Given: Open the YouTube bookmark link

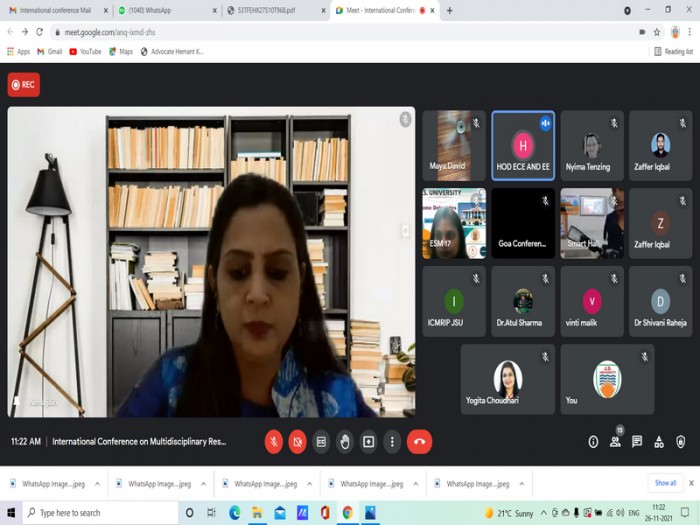Looking at the screenshot, I should [85, 52].
